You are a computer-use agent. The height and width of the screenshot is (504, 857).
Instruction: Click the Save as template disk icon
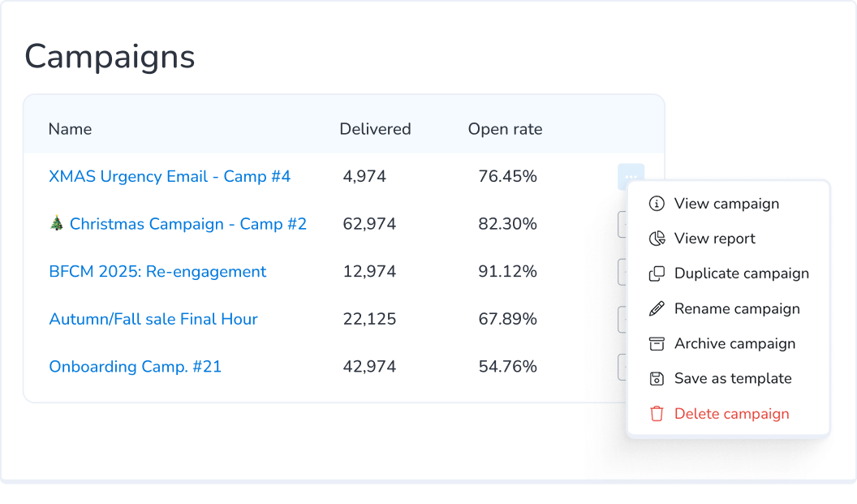[657, 378]
